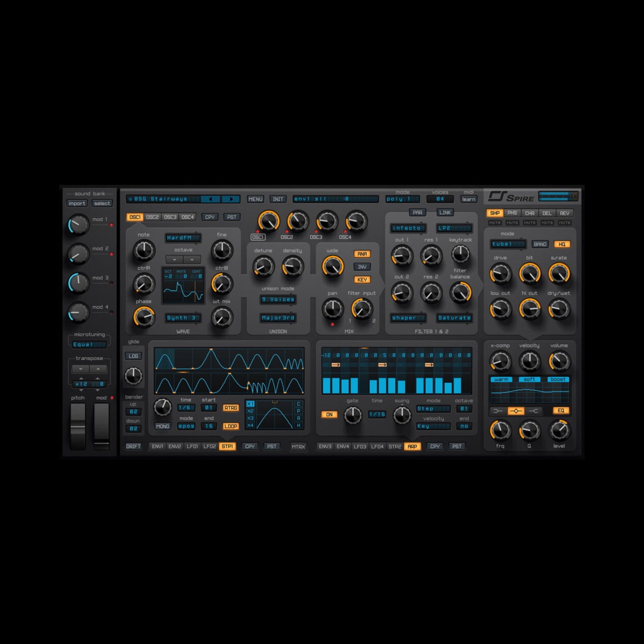Image resolution: width=644 pixels, height=644 pixels.
Task: Select X1 stepper multiplier
Action: (x=250, y=404)
